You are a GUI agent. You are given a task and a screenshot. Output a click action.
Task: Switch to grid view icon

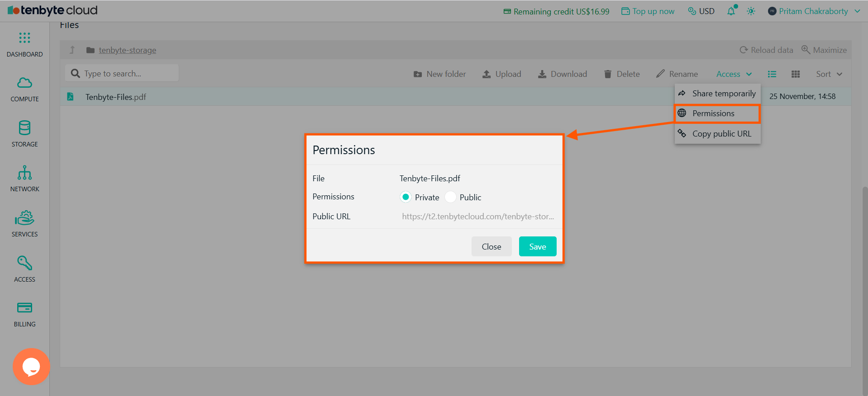click(x=796, y=74)
